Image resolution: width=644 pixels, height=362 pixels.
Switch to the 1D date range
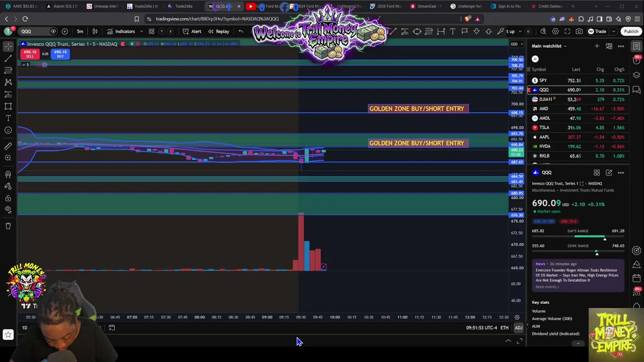25,328
